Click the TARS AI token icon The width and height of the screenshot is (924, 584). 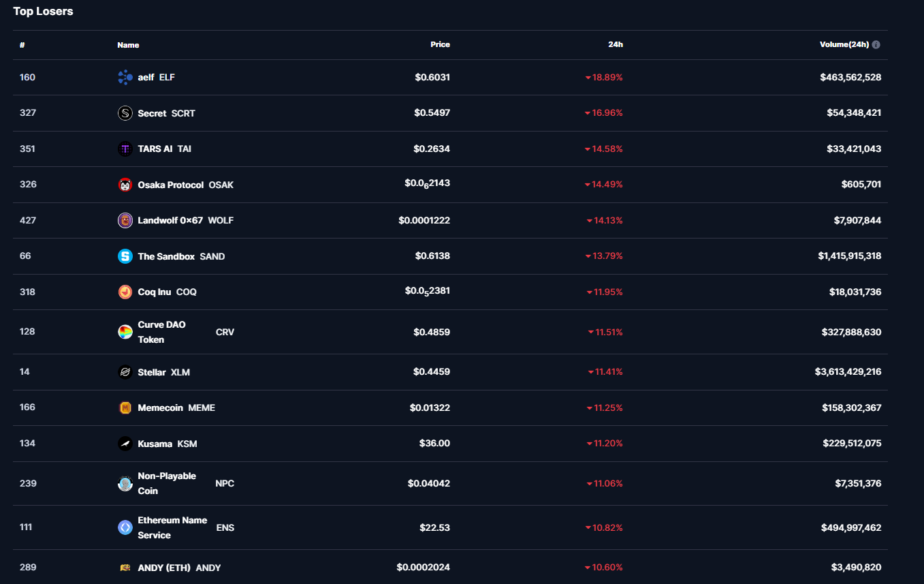(125, 149)
